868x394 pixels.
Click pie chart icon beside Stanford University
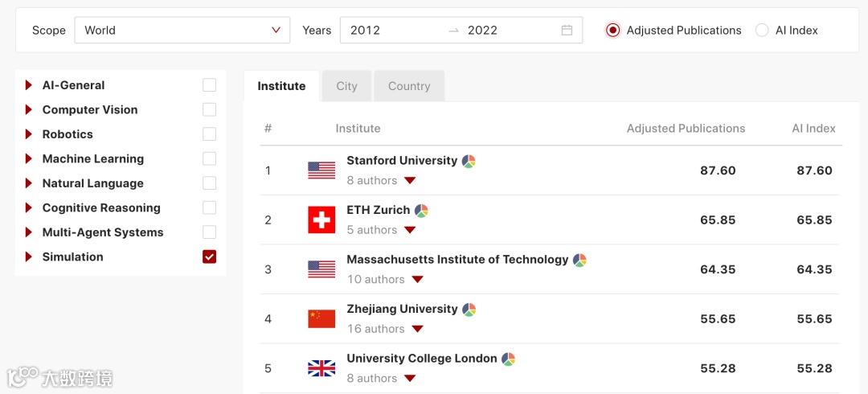[x=469, y=161]
